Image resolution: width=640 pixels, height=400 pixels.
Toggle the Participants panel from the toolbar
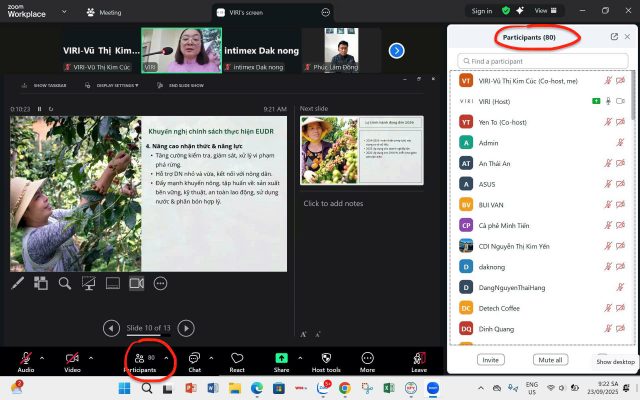140,358
